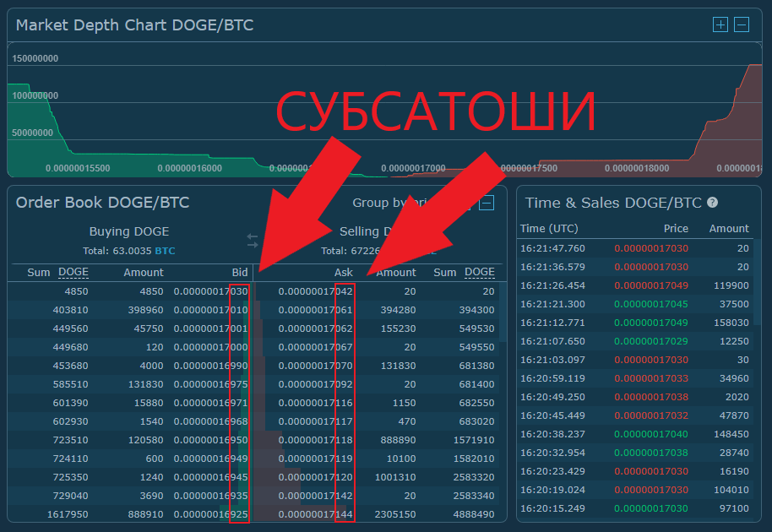
Task: Select ask price 0.0000017117
Action: pos(316,421)
